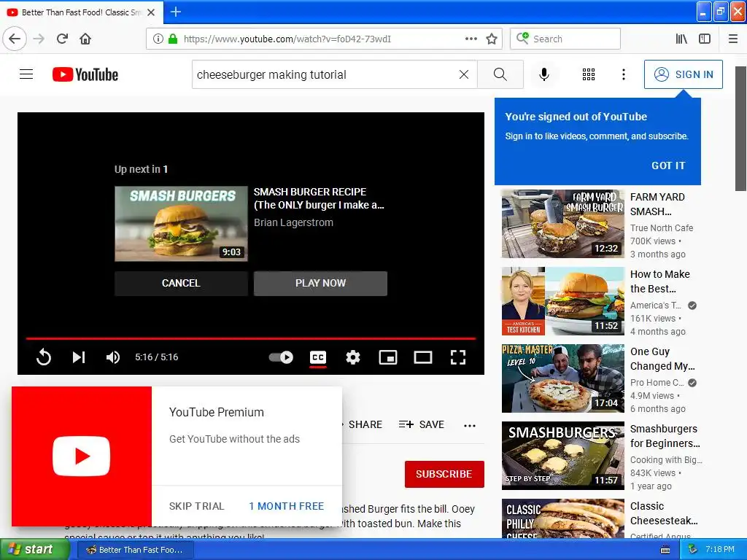This screenshot has width=747, height=560.
Task: Check the system tray clock
Action: click(719, 550)
